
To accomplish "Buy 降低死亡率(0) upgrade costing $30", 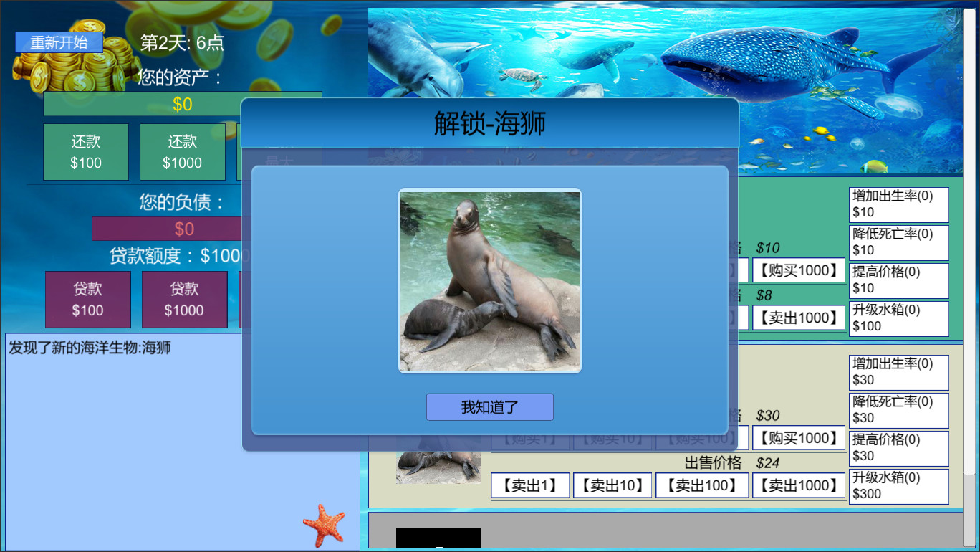I will pyautogui.click(x=899, y=410).
